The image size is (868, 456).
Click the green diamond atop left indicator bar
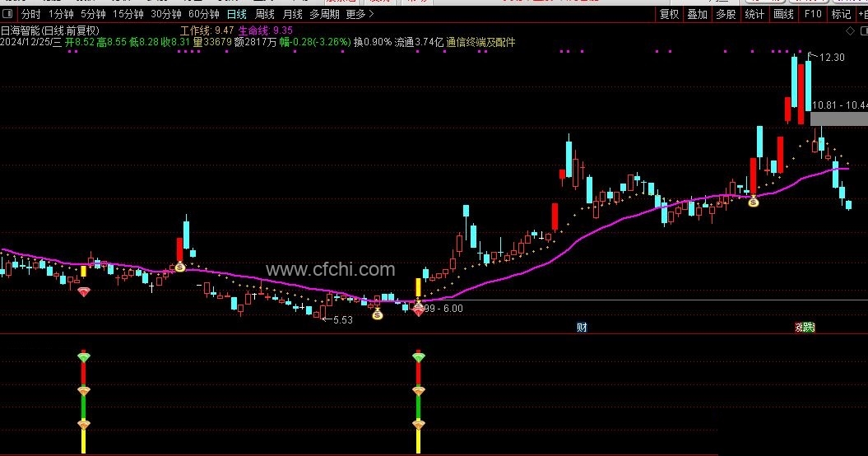[x=84, y=357]
